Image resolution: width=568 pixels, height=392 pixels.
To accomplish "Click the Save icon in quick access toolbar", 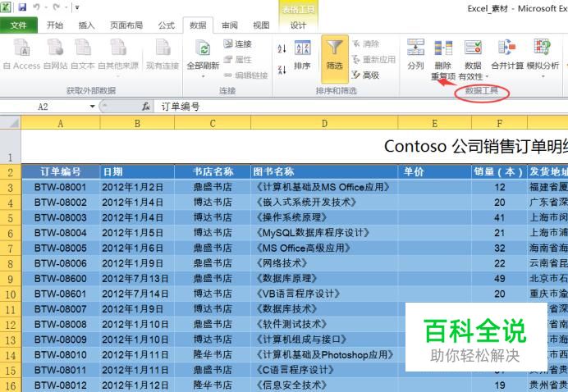I will [22, 7].
